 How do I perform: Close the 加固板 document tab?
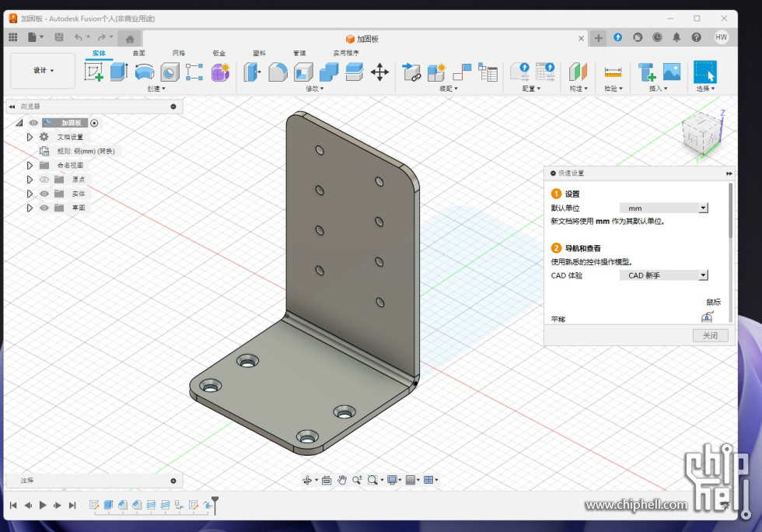pos(581,38)
